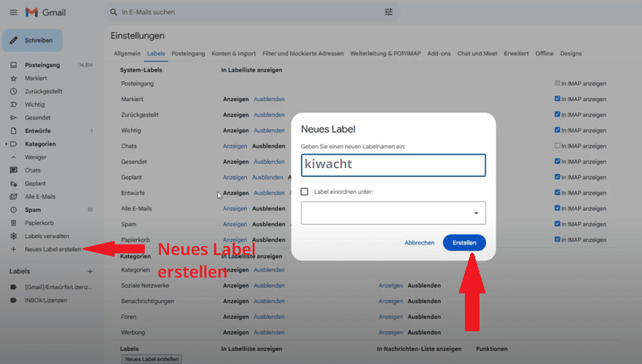
Task: Click the search magnifier icon
Action: pos(114,12)
